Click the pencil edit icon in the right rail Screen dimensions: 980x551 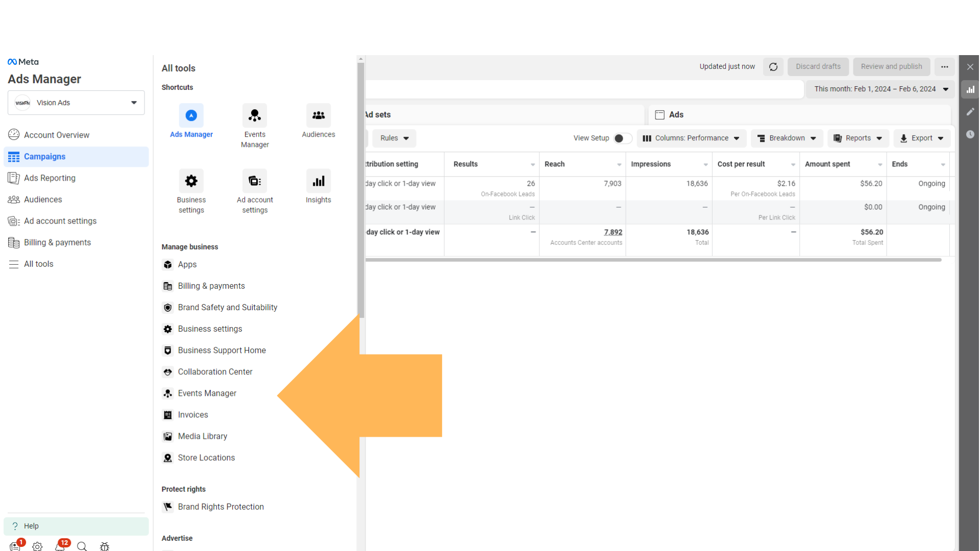pos(970,112)
